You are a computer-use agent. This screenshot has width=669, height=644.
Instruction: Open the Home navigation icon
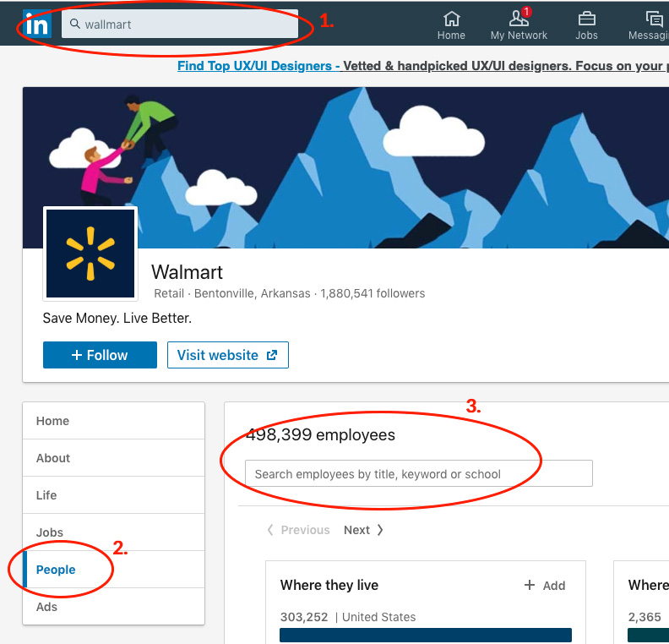451,25
